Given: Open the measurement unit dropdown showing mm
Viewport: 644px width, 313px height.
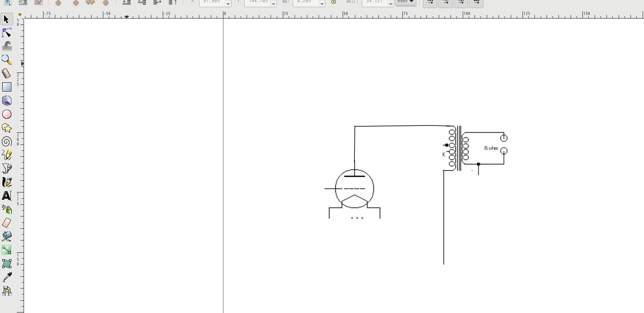Looking at the screenshot, I should coord(406,2).
